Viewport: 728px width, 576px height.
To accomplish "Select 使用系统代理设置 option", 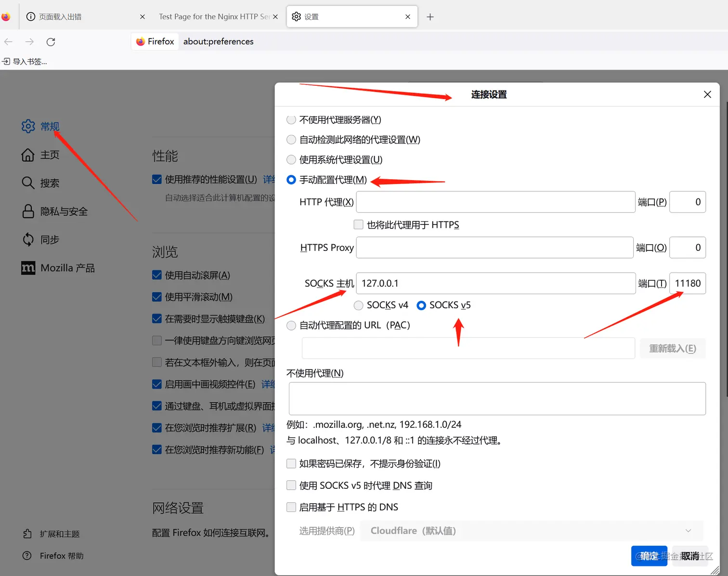I will point(291,160).
